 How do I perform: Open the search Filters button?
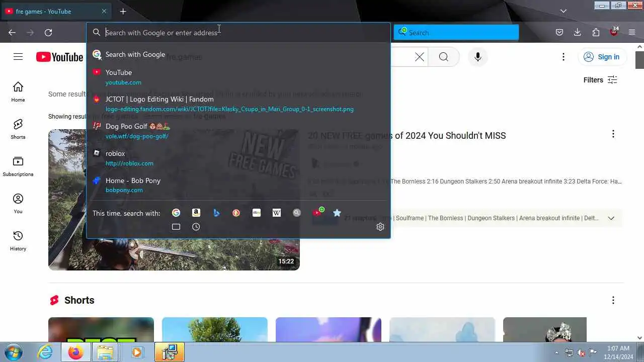click(x=600, y=80)
